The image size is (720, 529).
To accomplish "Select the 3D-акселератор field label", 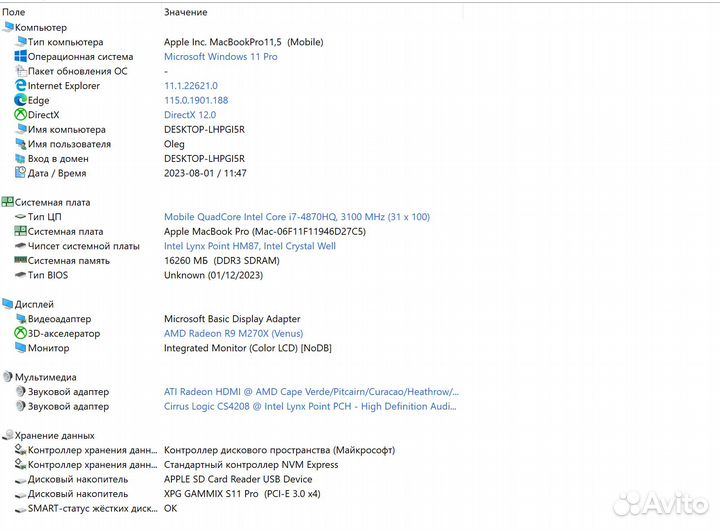I will point(64,333).
